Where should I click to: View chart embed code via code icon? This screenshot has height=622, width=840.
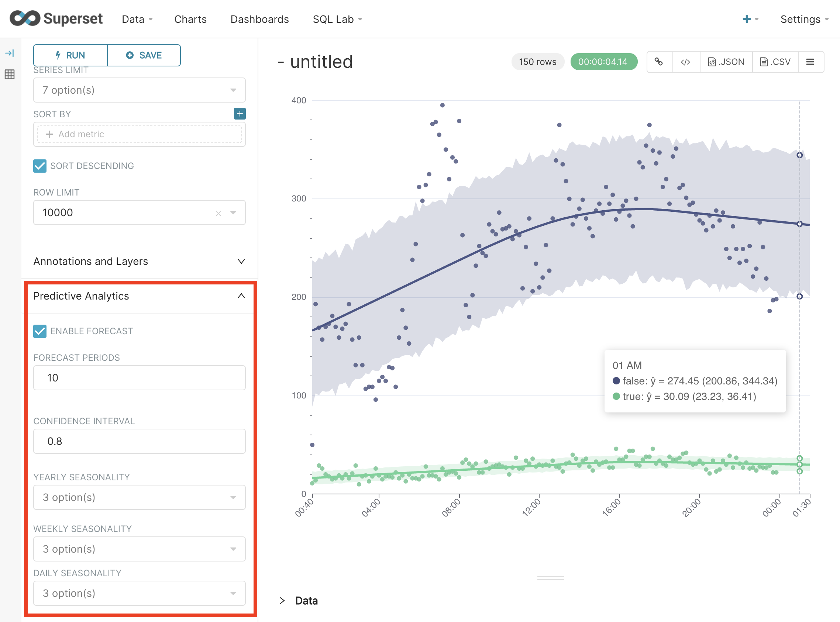coord(686,61)
